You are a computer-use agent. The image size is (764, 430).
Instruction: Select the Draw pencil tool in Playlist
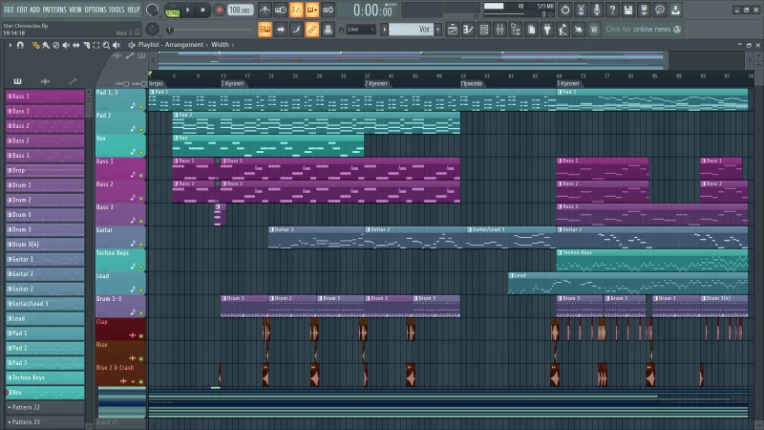pos(36,45)
